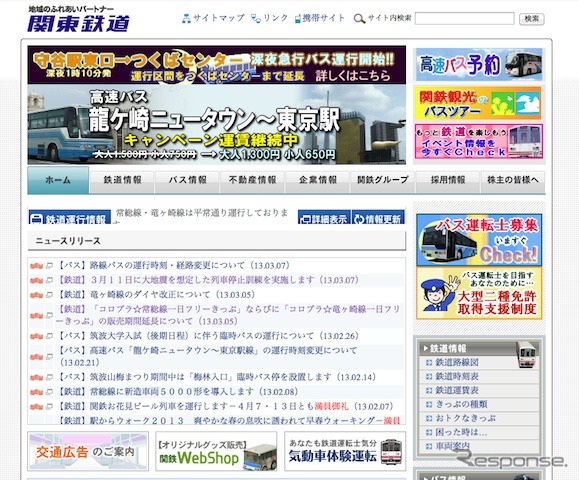Image resolution: width=579 pixels, height=480 pixels.
Task: Click the 検索 button
Action: click(x=531, y=18)
